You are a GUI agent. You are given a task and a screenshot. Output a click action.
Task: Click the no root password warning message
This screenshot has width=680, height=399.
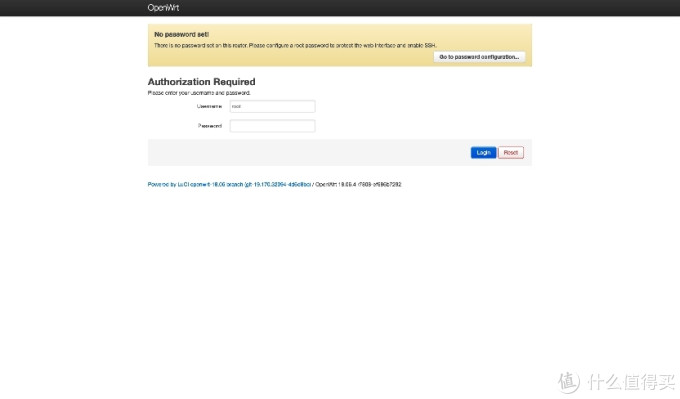295,45
